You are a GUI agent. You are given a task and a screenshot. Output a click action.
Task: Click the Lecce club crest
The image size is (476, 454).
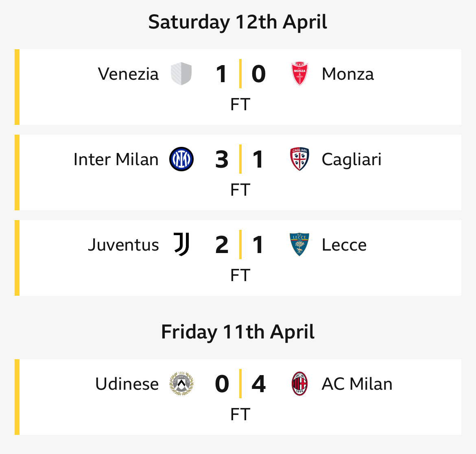click(x=299, y=244)
